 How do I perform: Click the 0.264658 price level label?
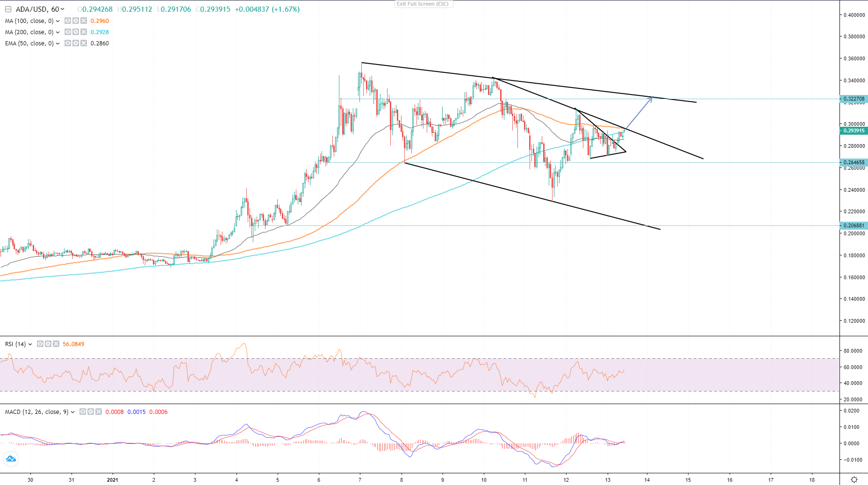[x=854, y=162]
